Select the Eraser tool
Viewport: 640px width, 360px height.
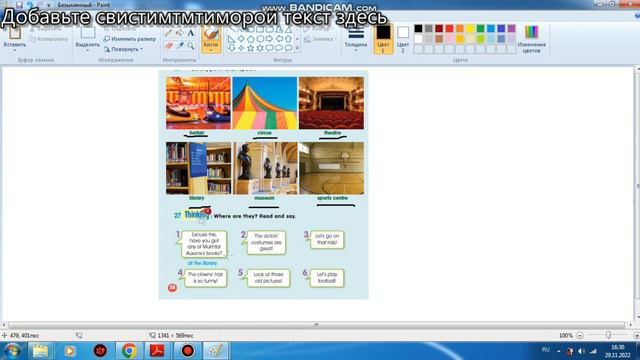click(x=169, y=46)
